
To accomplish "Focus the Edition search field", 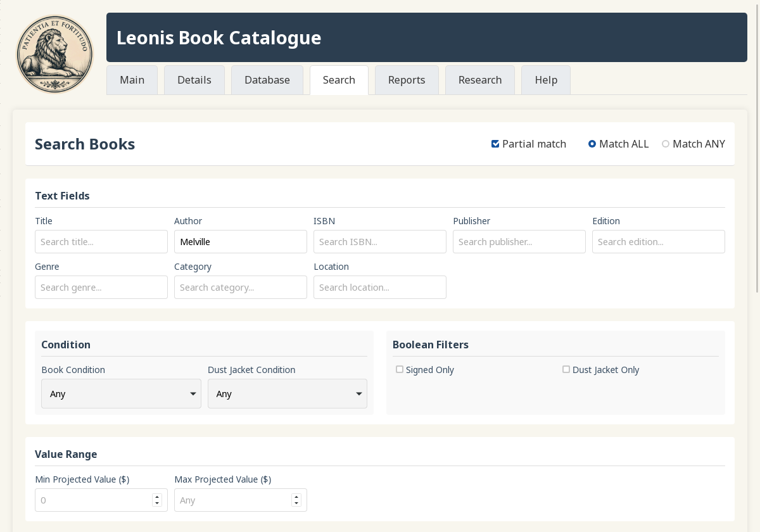I will click(659, 242).
